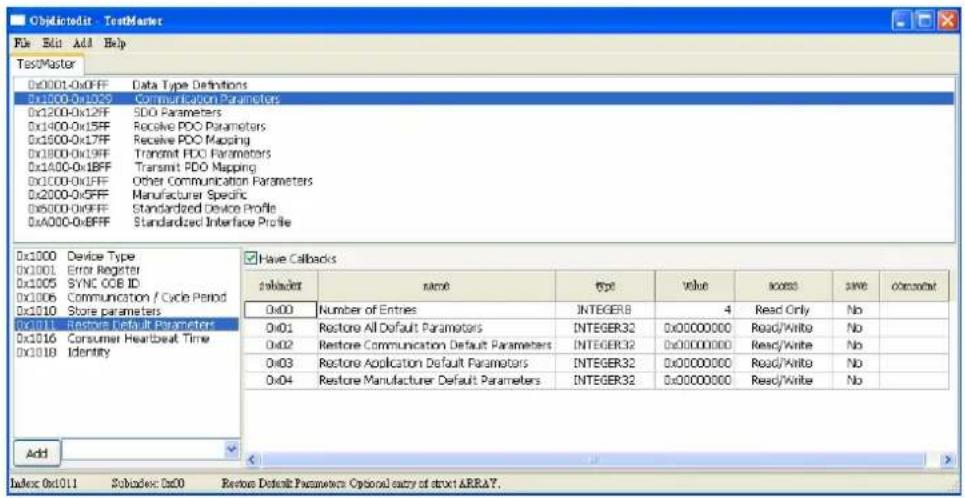
Task: Click the comment column header
Action: (914, 286)
